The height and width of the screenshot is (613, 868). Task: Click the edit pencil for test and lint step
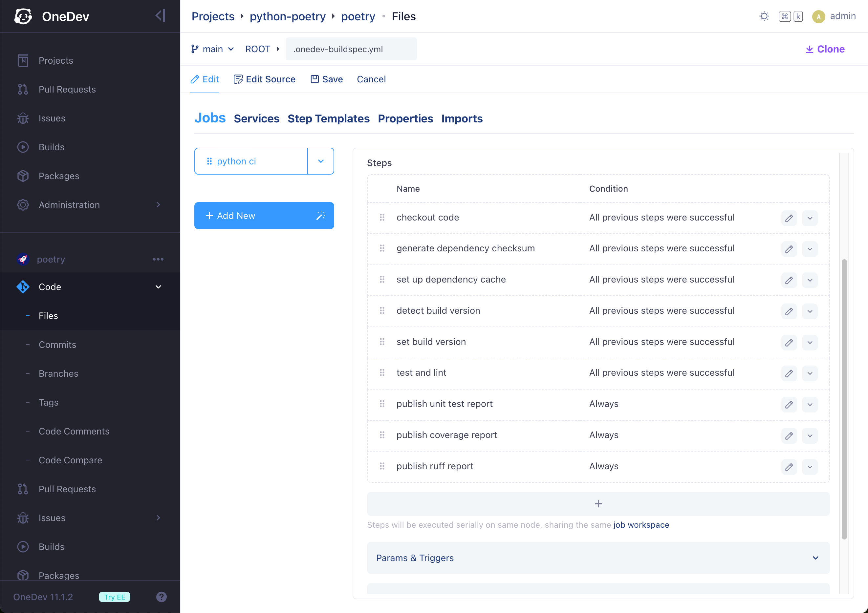pos(789,373)
